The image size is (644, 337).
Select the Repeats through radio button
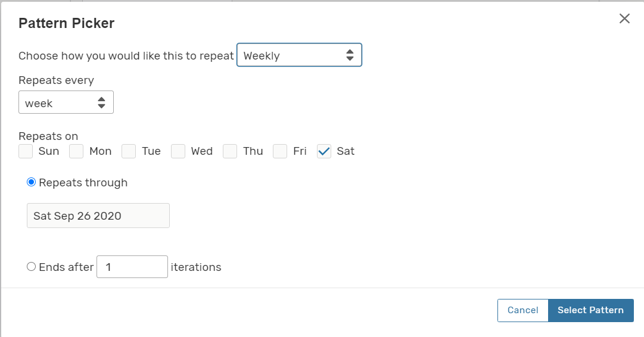pyautogui.click(x=32, y=183)
